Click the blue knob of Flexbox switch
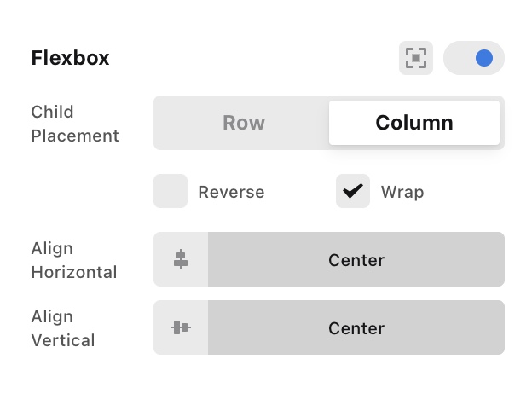532x411 pixels. 484,58
